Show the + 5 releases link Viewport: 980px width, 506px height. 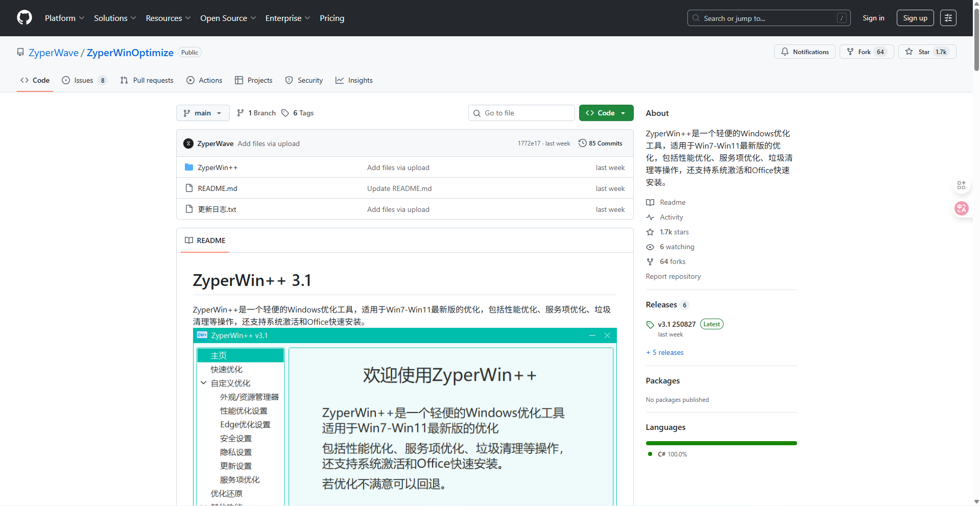tap(665, 352)
